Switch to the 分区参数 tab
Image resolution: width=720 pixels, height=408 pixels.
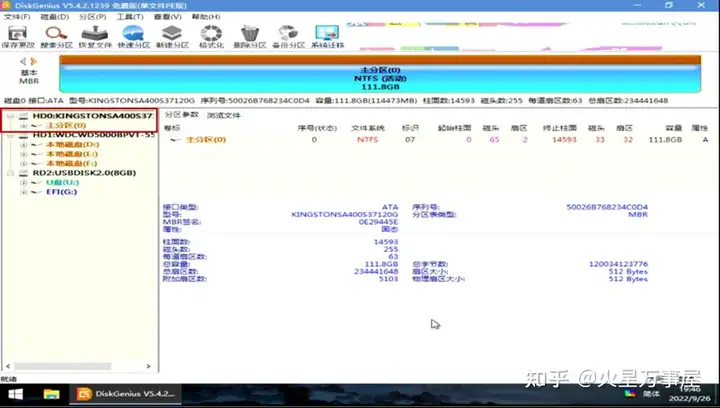click(x=181, y=115)
